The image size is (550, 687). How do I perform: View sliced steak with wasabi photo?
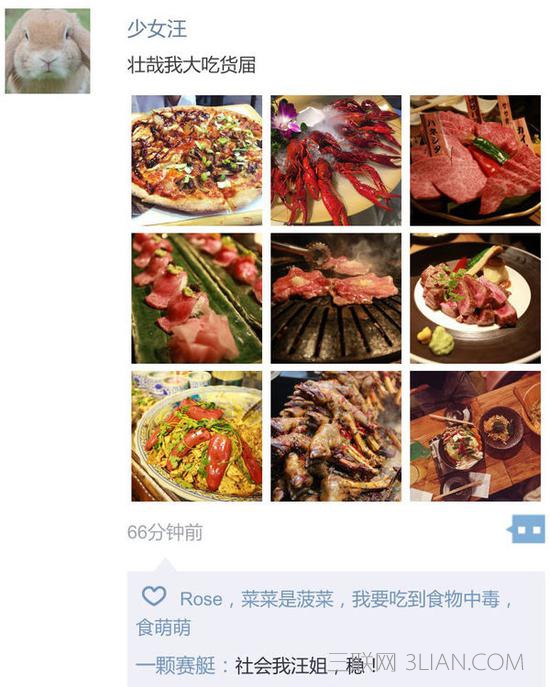click(475, 298)
